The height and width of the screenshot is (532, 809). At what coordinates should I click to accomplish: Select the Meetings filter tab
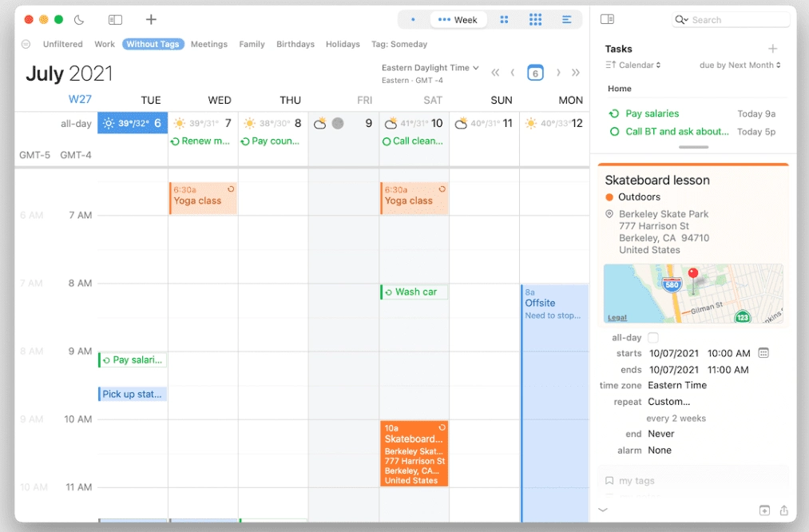click(208, 44)
